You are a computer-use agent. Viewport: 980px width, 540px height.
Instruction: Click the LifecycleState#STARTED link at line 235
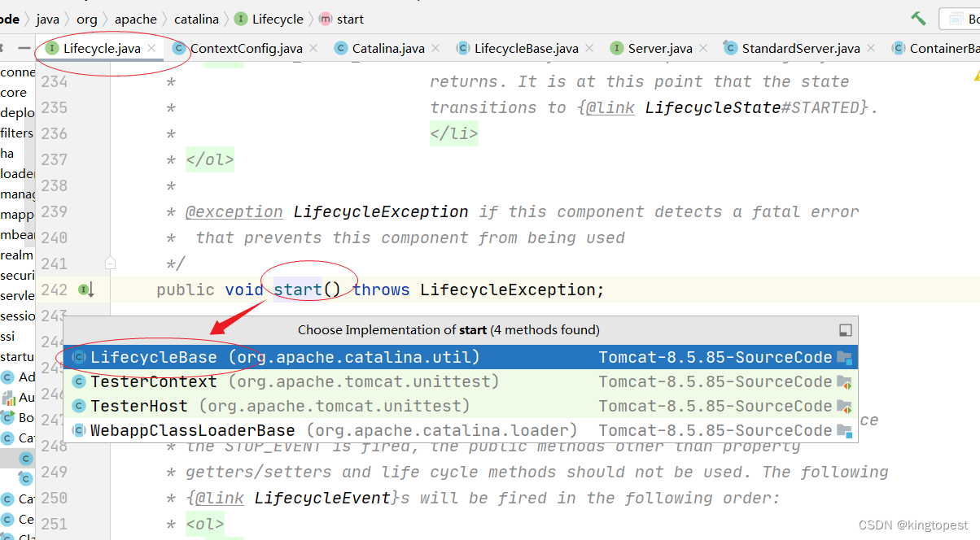753,107
